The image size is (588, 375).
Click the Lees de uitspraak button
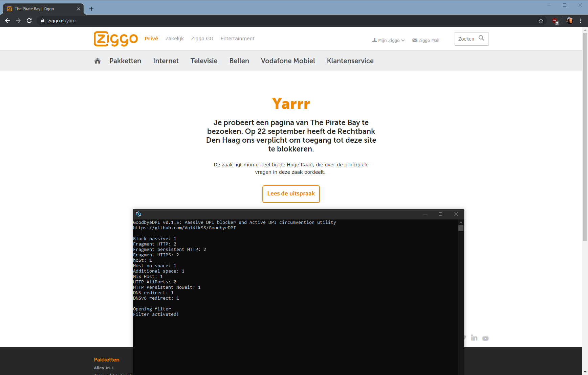[291, 194]
